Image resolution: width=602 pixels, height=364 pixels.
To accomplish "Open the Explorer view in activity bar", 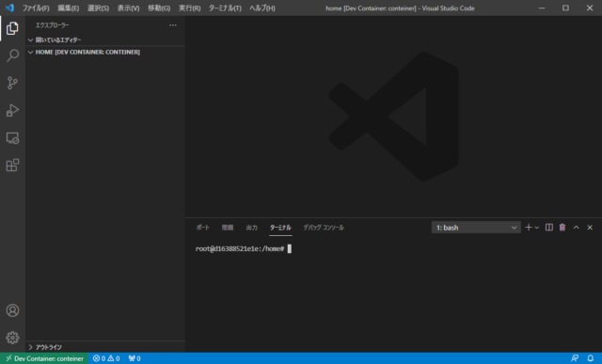I will 12,28.
